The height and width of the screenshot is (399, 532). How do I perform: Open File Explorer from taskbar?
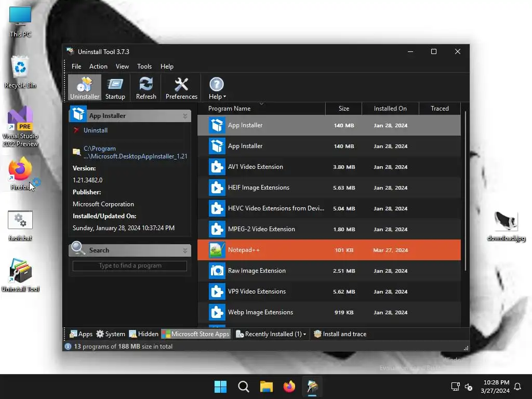coord(267,387)
